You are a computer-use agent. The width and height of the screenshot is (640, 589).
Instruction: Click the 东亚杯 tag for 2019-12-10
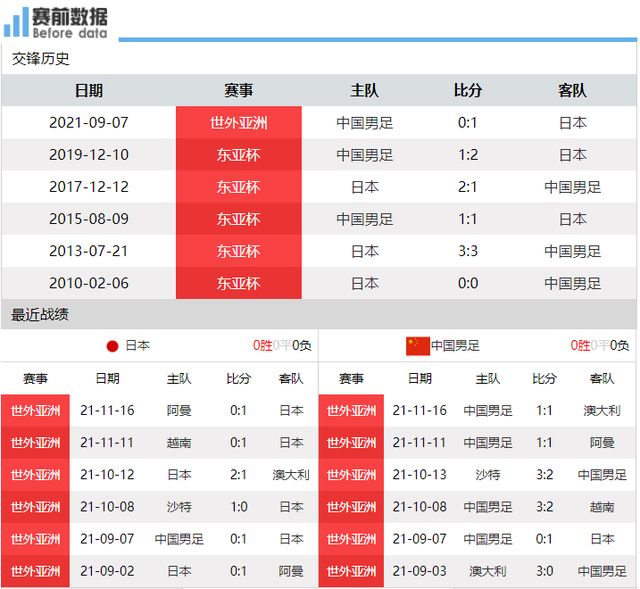point(239,155)
